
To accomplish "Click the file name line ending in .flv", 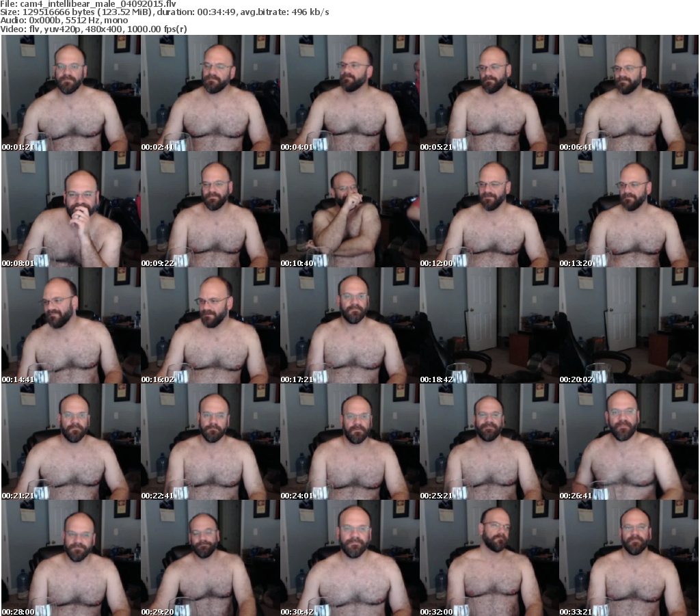I will click(x=88, y=4).
